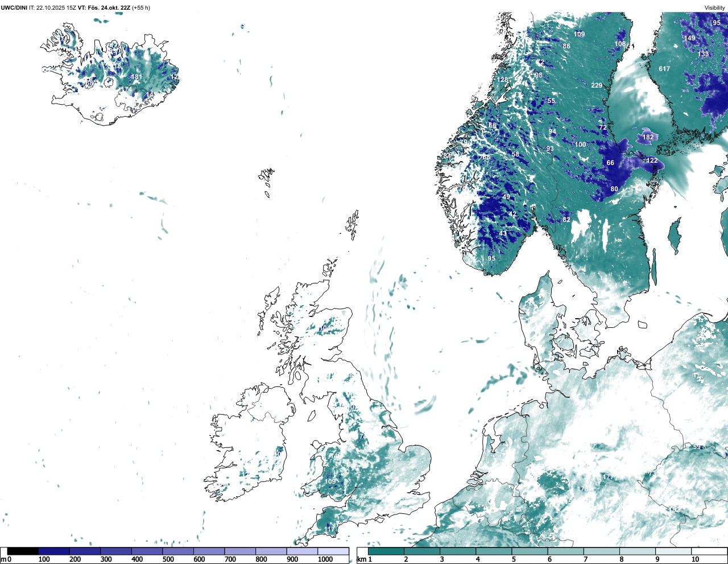Click the 500–600 m legend color segment
728x564 pixels.
pos(178,551)
